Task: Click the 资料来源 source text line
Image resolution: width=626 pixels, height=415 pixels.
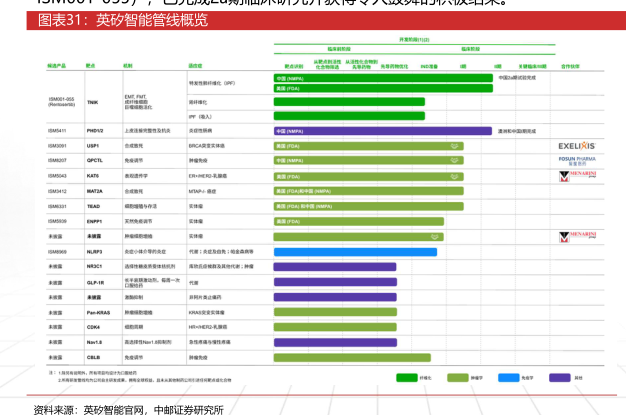Action: click(x=128, y=408)
